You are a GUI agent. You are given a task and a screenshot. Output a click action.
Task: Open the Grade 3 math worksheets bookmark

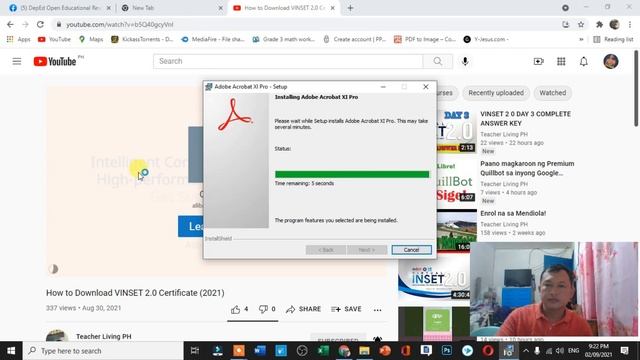pyautogui.click(x=284, y=39)
